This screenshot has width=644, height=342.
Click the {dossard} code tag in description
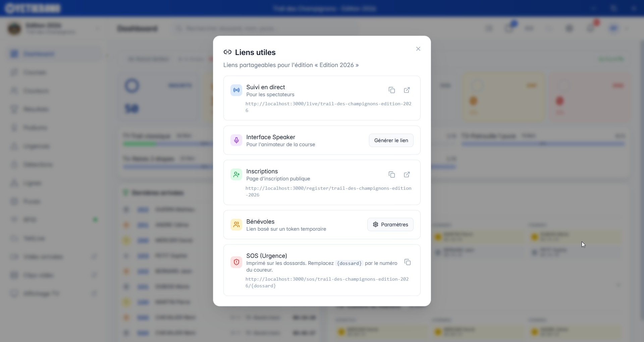[x=349, y=264]
